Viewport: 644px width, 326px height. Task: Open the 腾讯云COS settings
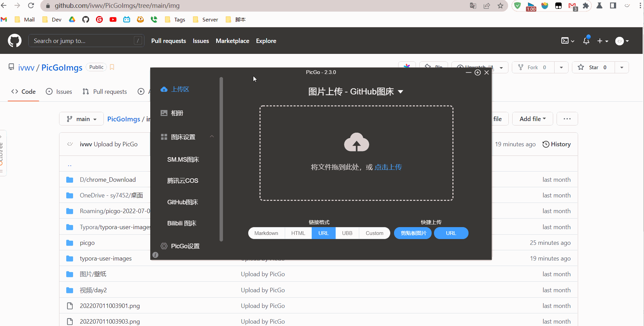point(183,181)
